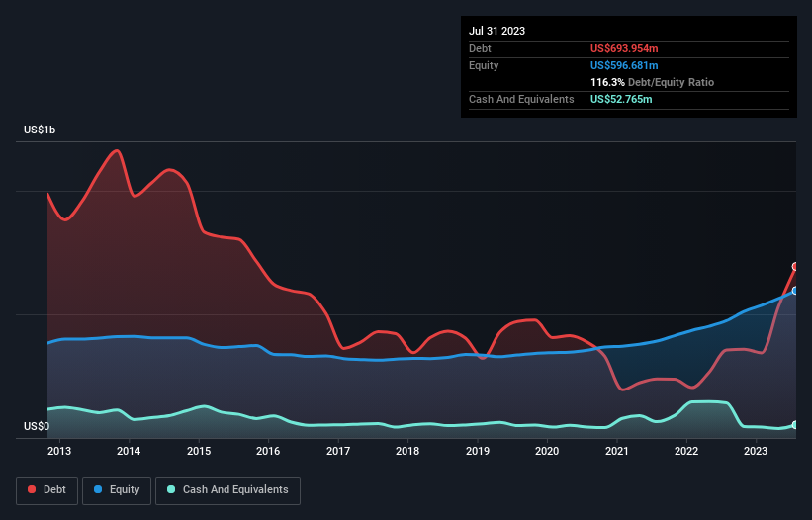Select the Debt end-point marker on chart
The width and height of the screenshot is (812, 520).
point(795,267)
